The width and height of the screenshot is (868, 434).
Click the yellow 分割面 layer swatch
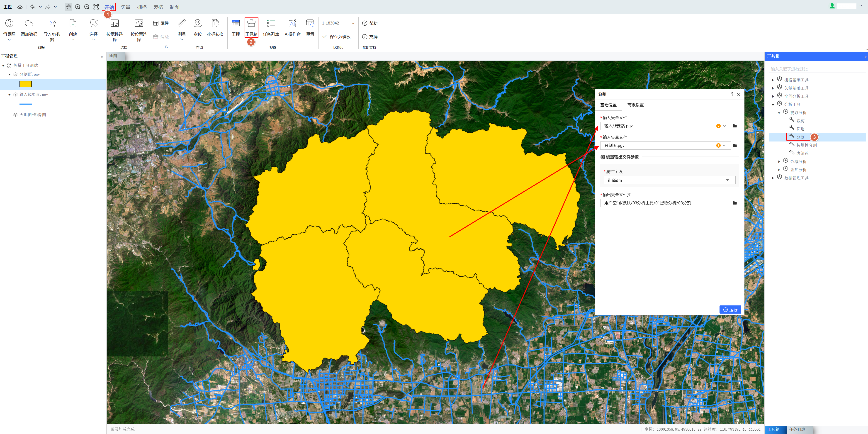[26, 84]
